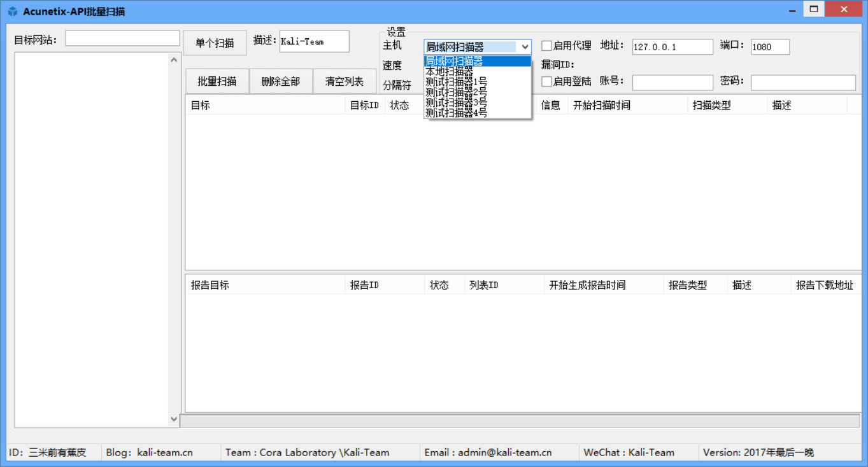
Task: Click the 开始生成报告时间 column header
Action: tap(604, 285)
